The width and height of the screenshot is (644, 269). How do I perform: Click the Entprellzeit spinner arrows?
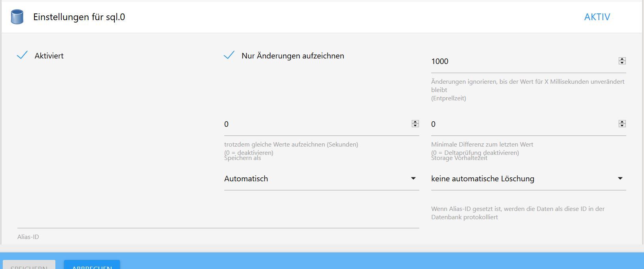(622, 61)
